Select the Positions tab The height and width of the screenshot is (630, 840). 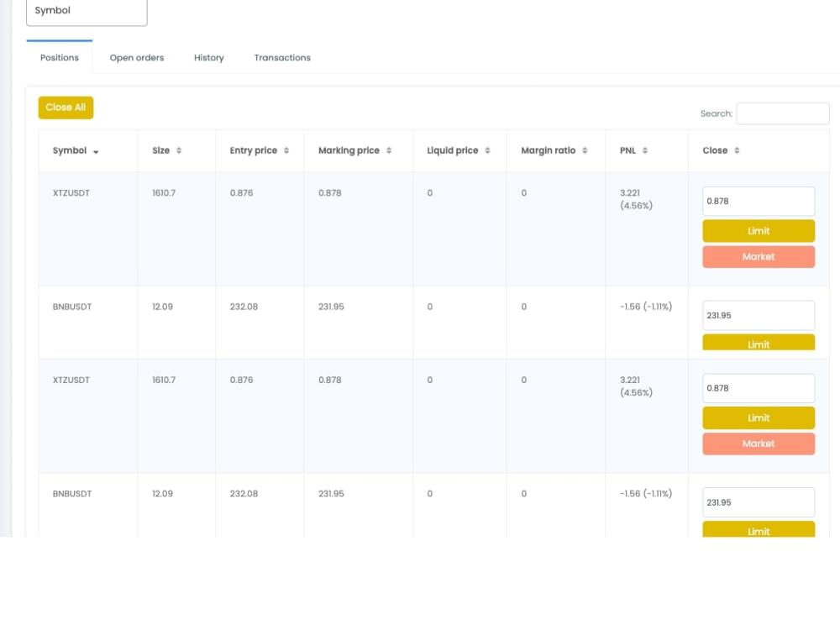click(x=59, y=57)
